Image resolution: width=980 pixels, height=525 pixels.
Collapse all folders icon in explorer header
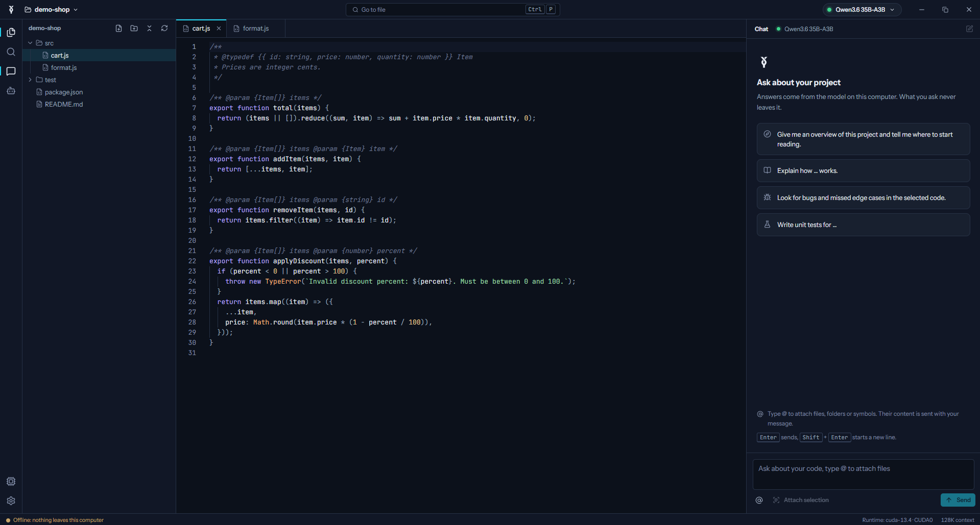(x=149, y=28)
